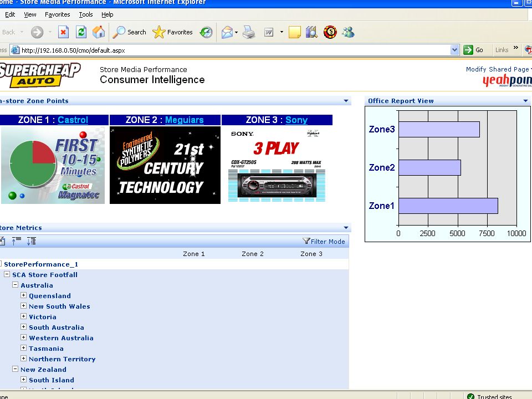This screenshot has width=532, height=399.
Task: Expand the South Australia node
Action: tap(23, 327)
